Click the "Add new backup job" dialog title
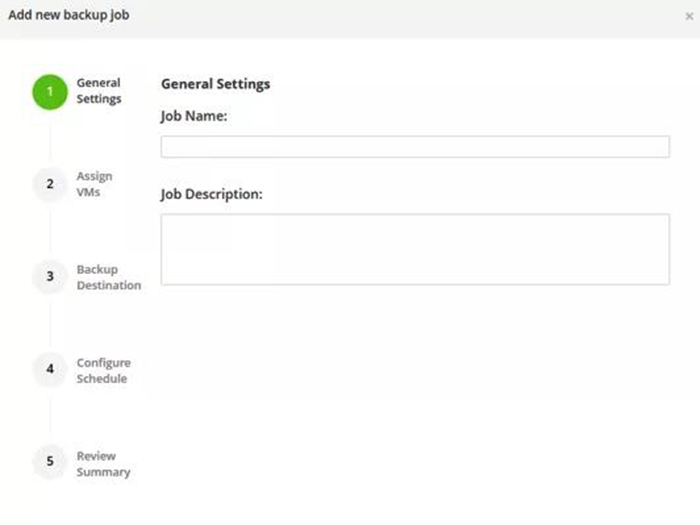700x525 pixels. click(69, 15)
